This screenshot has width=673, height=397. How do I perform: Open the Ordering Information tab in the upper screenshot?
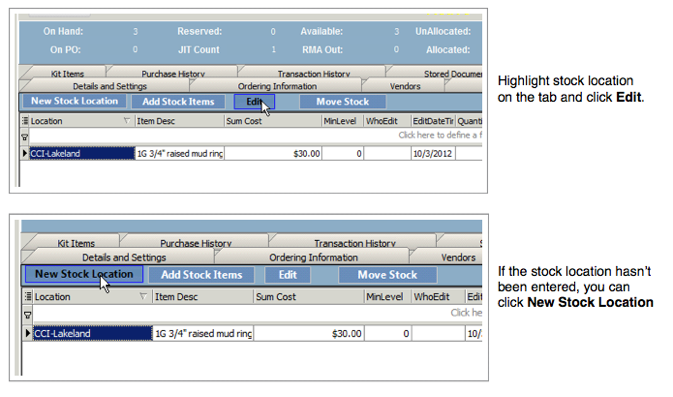[277, 86]
